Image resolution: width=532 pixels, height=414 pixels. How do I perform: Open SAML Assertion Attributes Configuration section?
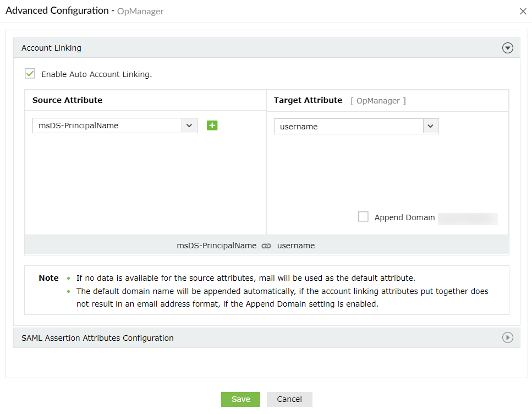click(x=97, y=338)
